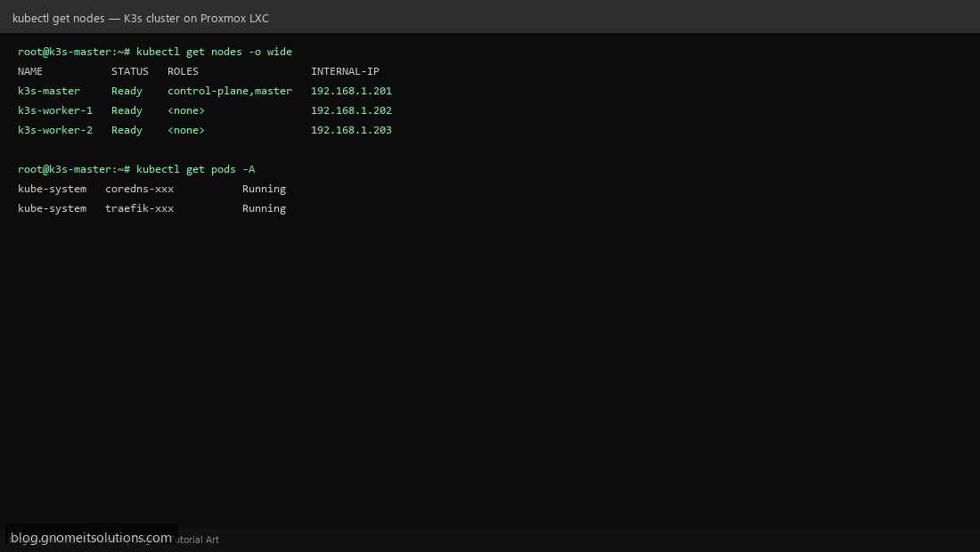Click the Ready status of k3s-worker-1

coord(127,110)
